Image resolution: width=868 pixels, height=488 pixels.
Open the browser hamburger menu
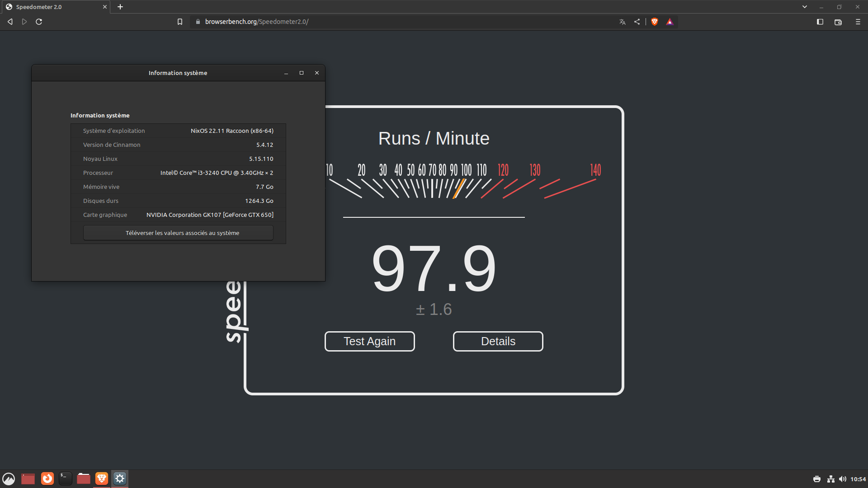[858, 22]
